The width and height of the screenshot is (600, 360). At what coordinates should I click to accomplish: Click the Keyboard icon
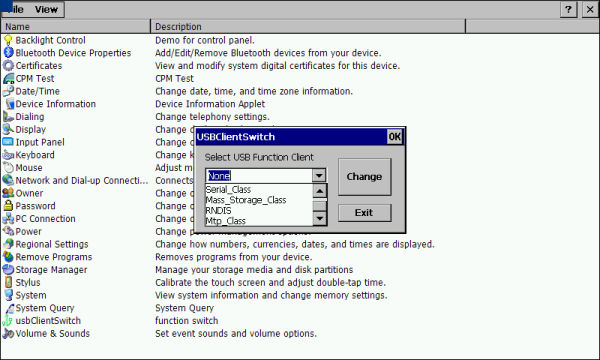(x=8, y=155)
